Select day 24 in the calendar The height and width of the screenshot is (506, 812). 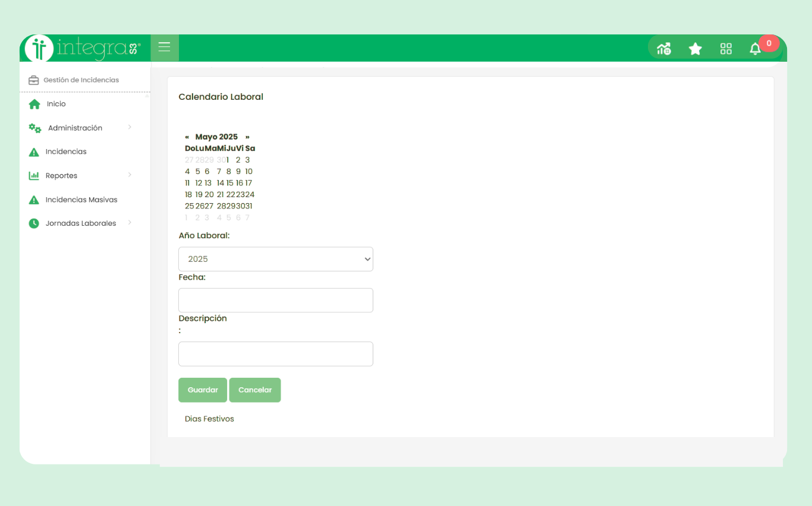tap(250, 194)
